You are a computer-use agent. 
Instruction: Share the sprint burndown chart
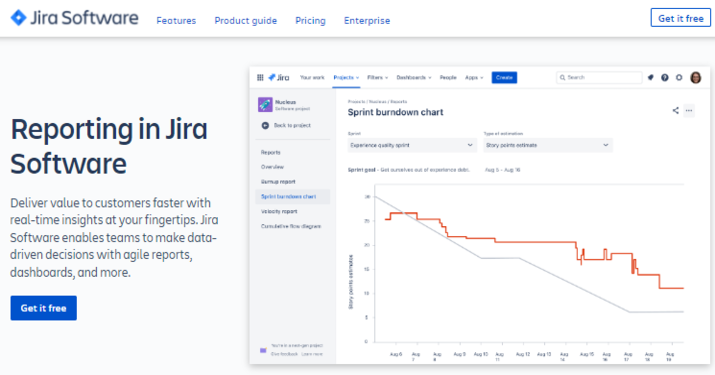pyautogui.click(x=675, y=110)
